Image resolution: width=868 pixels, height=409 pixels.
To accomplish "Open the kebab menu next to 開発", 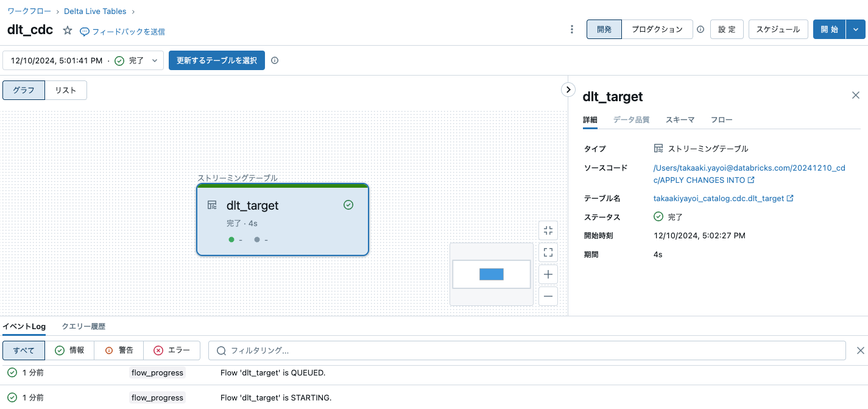I will pyautogui.click(x=571, y=29).
